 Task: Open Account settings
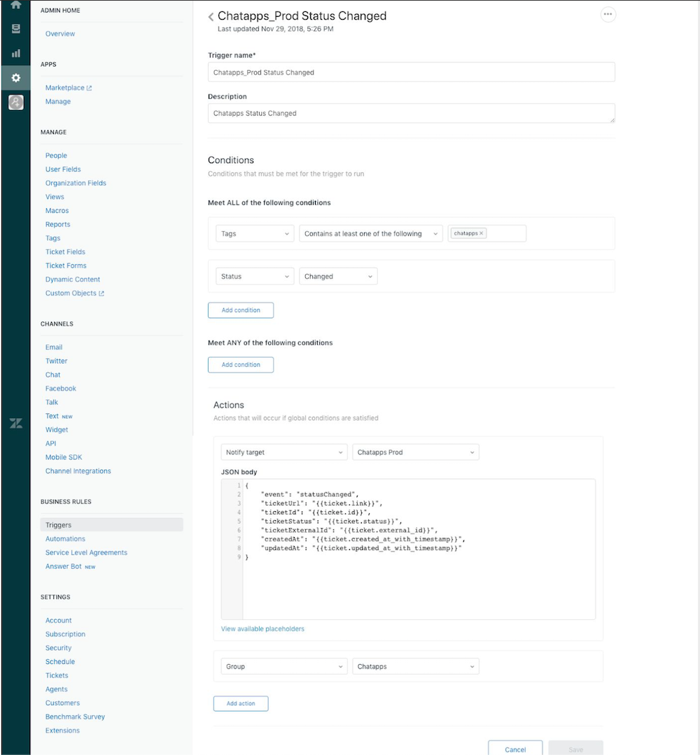(x=58, y=621)
